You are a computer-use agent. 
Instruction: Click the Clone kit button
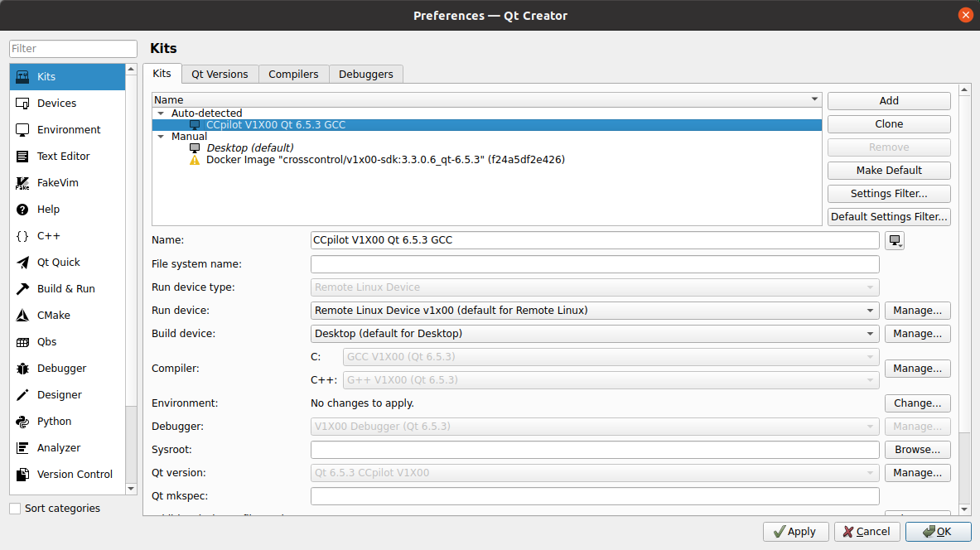(888, 124)
